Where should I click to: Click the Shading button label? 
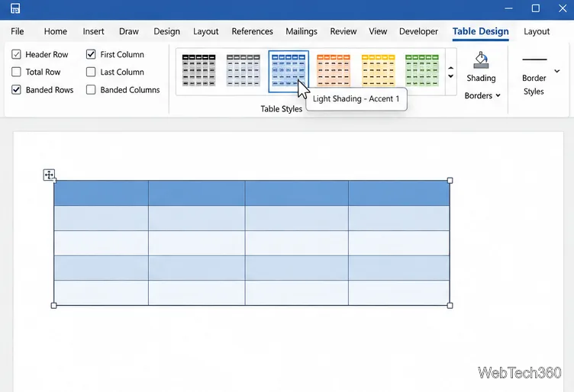(x=481, y=78)
